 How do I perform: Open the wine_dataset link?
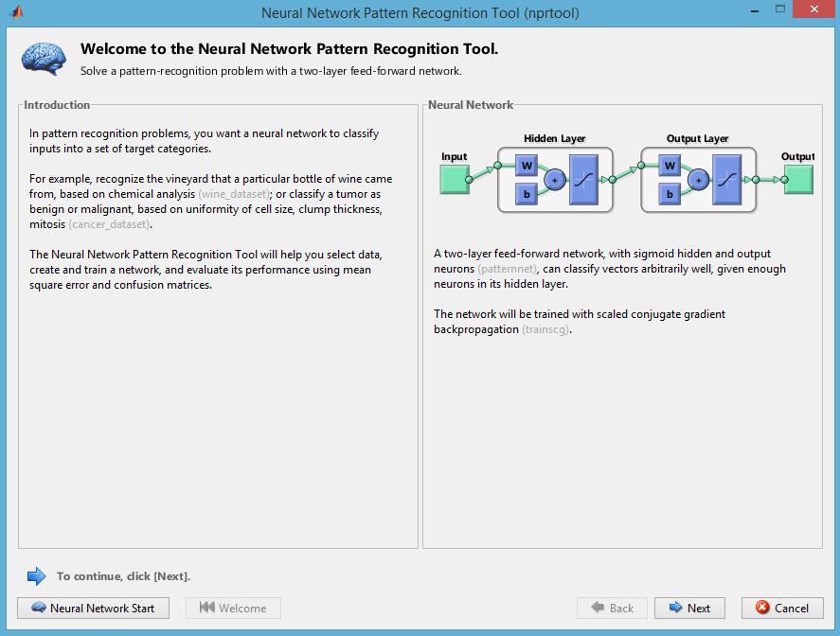click(x=234, y=194)
